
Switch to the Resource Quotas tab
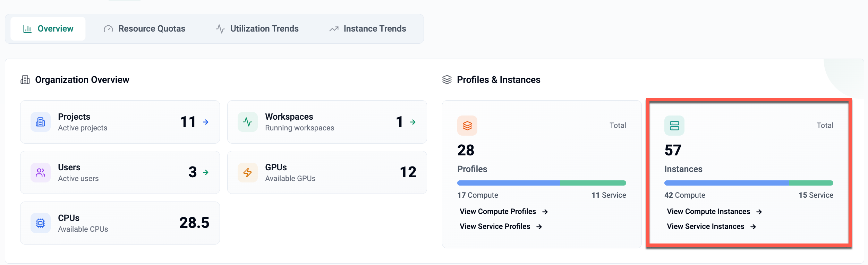(x=144, y=29)
